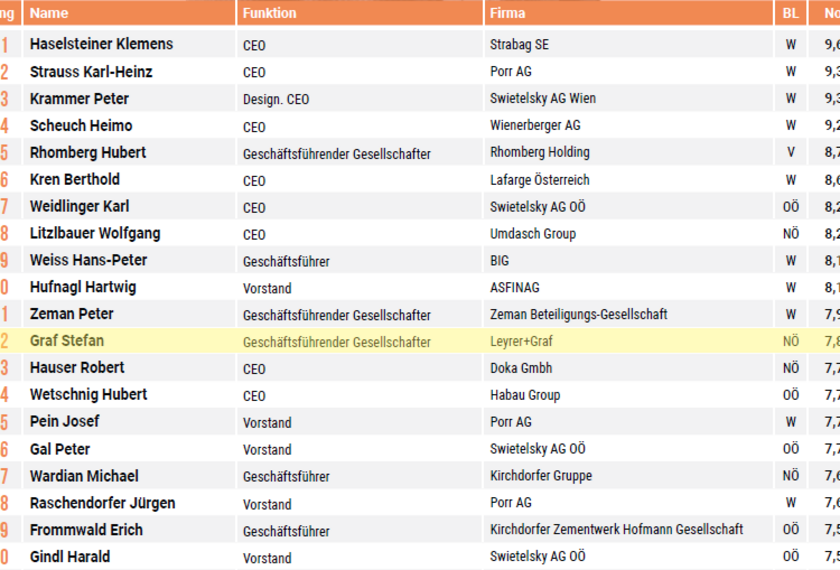Image resolution: width=840 pixels, height=570 pixels.
Task: Click the Strabag SE company cell
Action: coord(628,44)
